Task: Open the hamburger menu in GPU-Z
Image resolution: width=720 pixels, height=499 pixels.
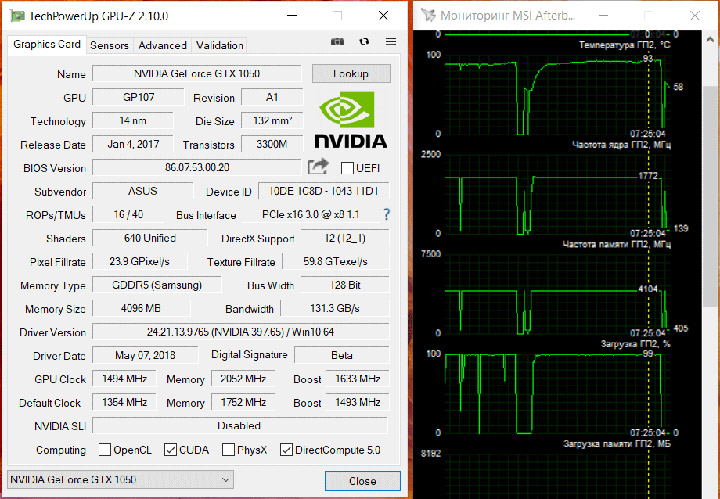Action: click(x=391, y=42)
